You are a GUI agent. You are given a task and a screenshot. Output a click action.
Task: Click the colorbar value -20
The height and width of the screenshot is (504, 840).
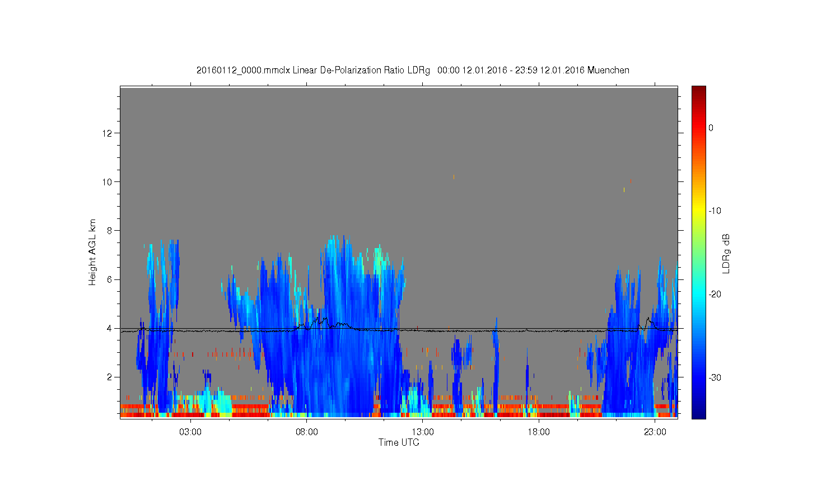(715, 295)
